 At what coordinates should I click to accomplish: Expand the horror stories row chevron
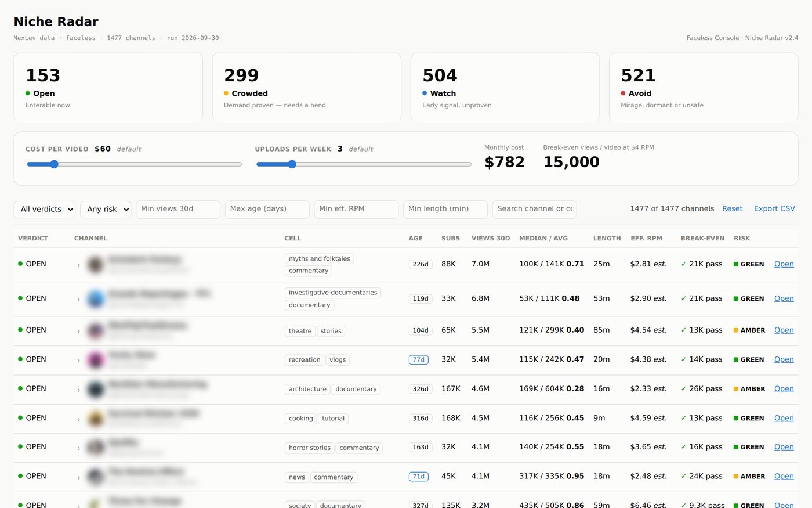click(x=79, y=448)
